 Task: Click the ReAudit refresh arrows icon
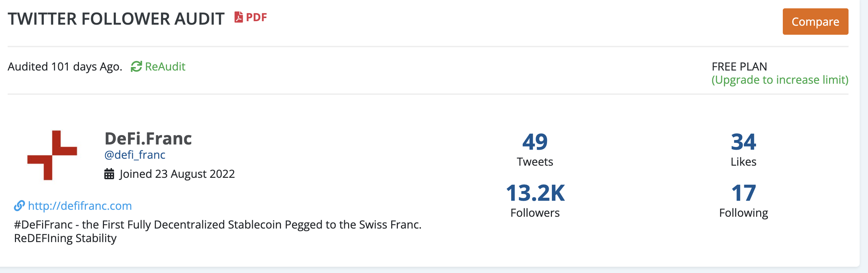pyautogui.click(x=136, y=66)
